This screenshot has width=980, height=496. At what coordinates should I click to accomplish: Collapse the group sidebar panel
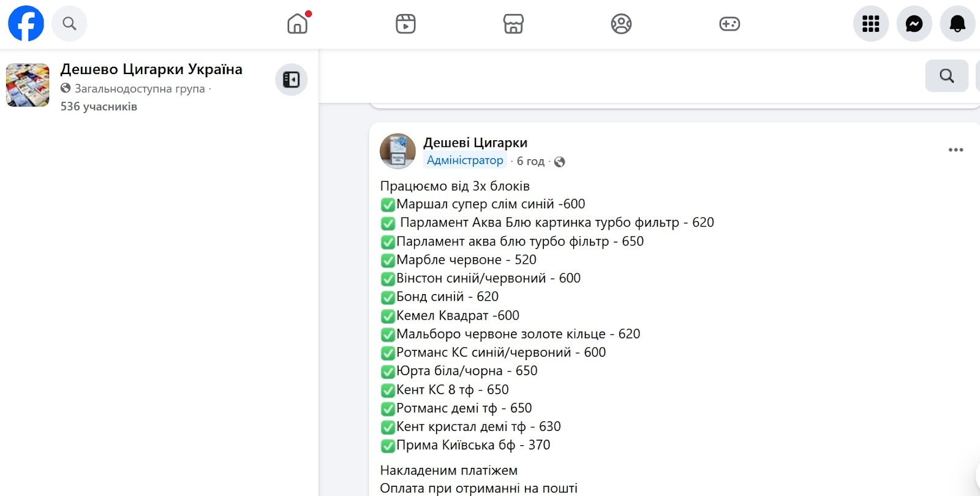point(291,80)
